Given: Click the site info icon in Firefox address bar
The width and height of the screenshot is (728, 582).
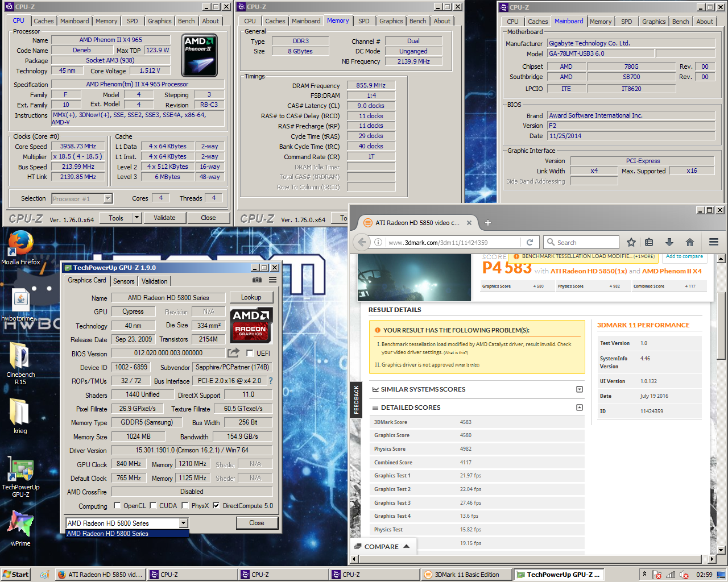Looking at the screenshot, I should [378, 242].
